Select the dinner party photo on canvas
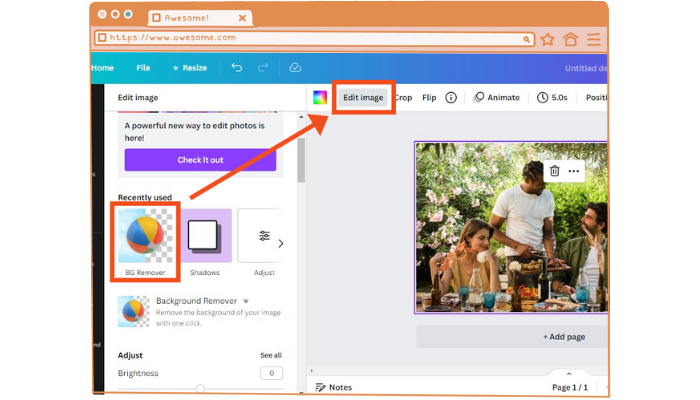This screenshot has width=700, height=400. (511, 228)
